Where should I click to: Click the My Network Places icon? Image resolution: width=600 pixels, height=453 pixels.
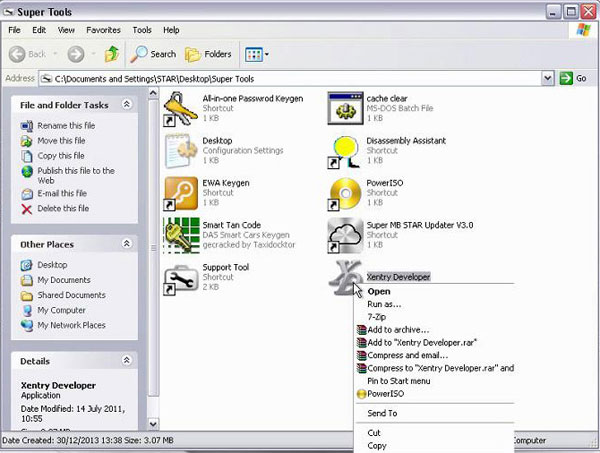pyautogui.click(x=27, y=326)
